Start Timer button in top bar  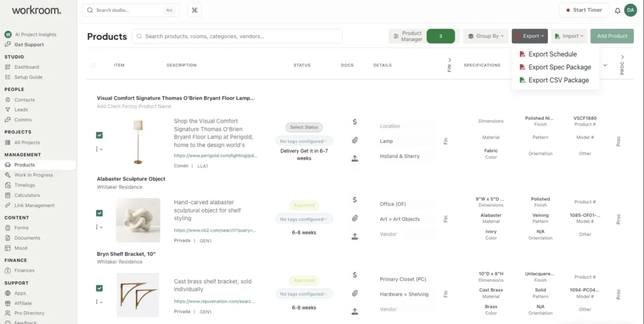click(x=584, y=10)
